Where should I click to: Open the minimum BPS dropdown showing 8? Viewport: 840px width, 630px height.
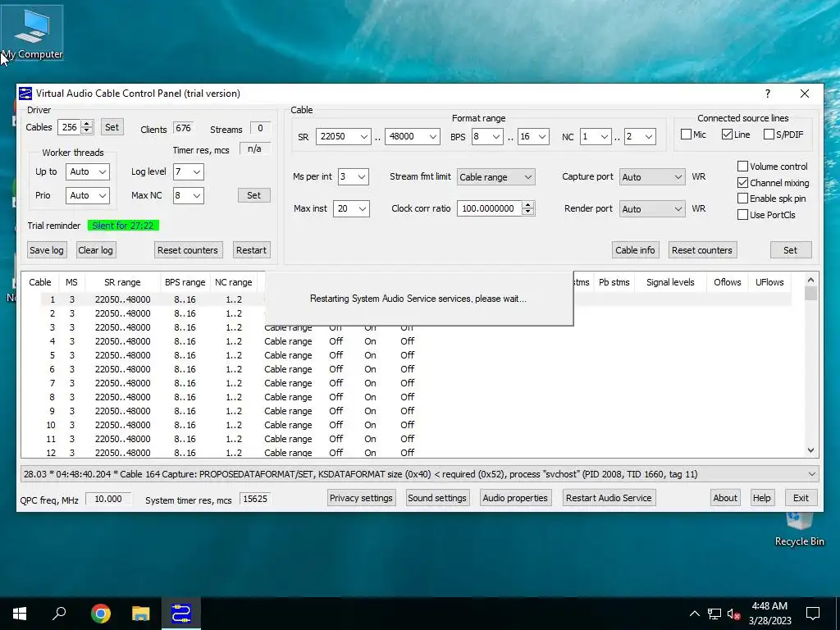click(487, 137)
